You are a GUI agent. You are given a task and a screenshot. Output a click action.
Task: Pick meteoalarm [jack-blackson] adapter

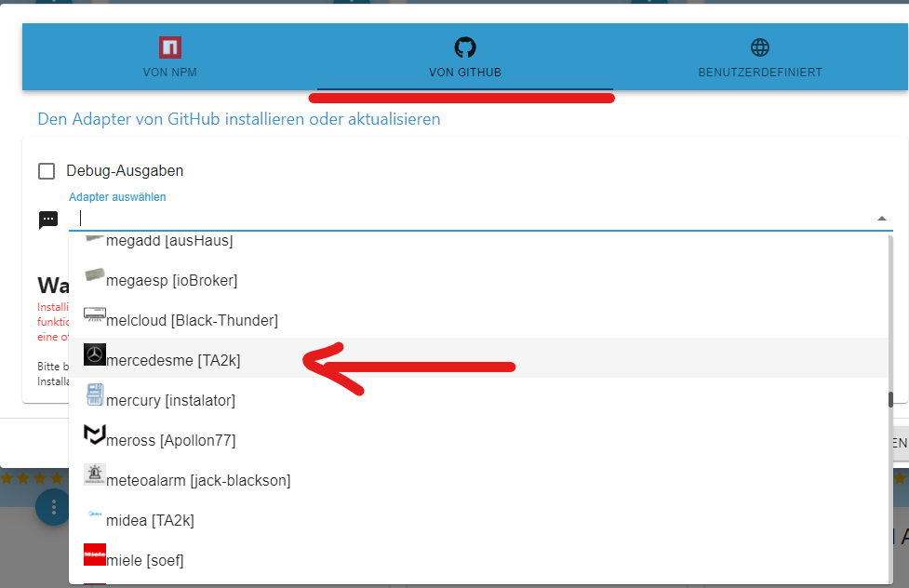479,480
